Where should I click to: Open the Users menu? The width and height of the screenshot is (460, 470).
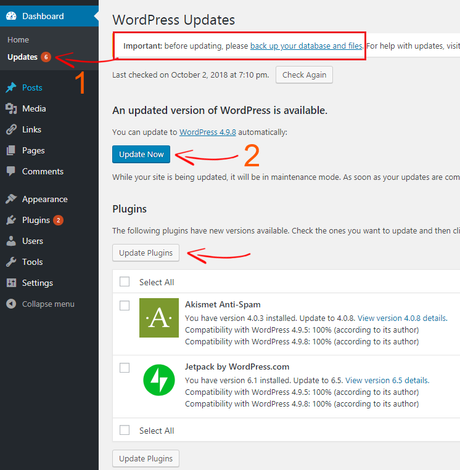(x=33, y=241)
